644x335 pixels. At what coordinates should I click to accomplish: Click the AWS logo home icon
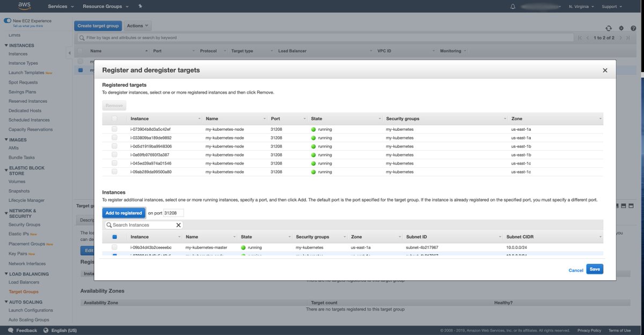[25, 6]
